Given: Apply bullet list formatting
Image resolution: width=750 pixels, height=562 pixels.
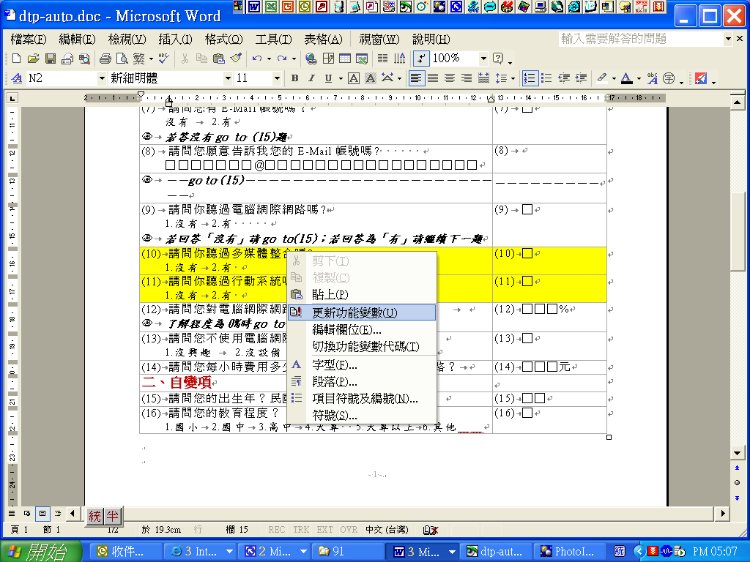Looking at the screenshot, I should [x=546, y=78].
